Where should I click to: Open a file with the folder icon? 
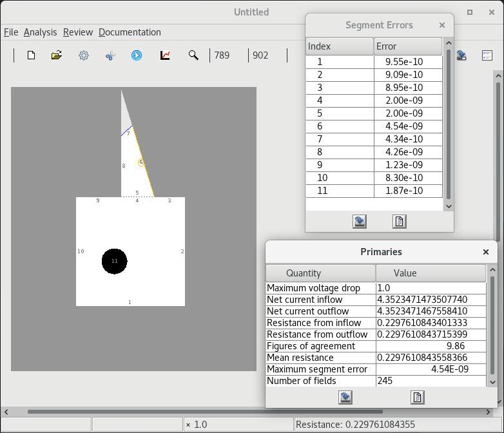(x=57, y=55)
